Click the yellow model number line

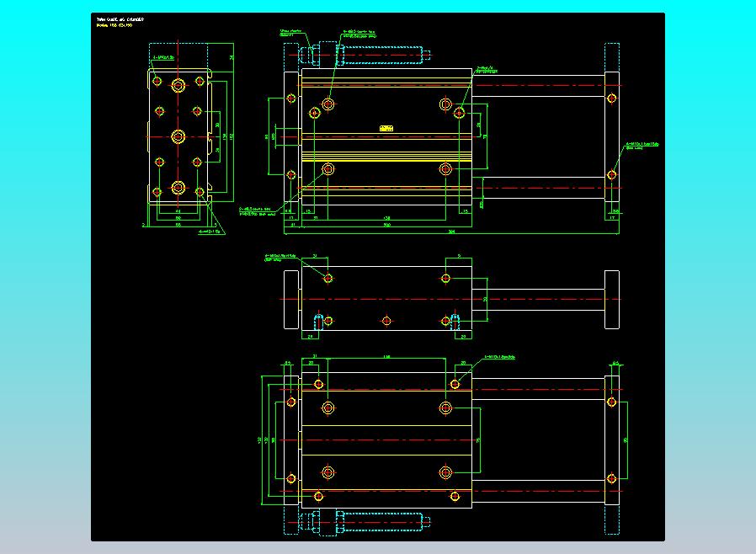[114, 25]
